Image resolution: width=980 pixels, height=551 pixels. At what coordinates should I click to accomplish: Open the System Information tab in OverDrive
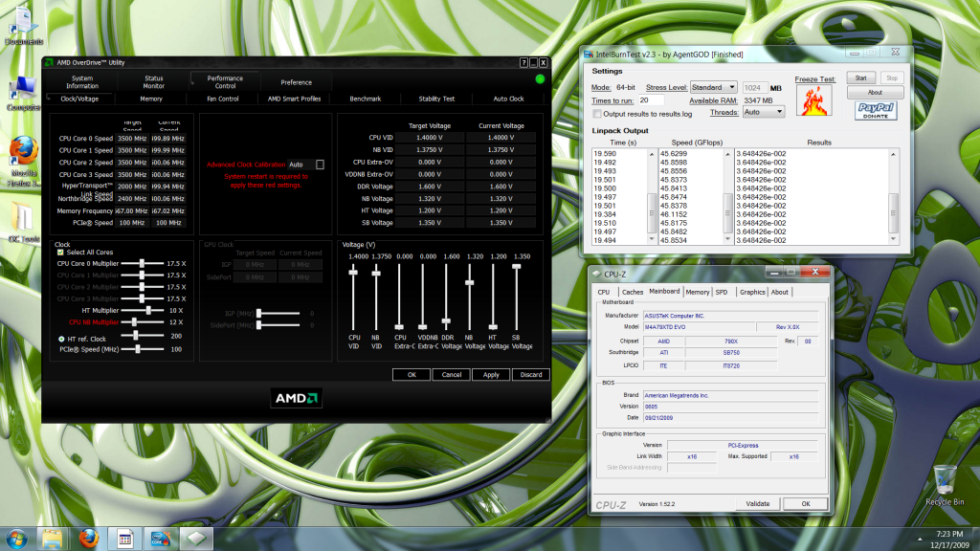pos(82,82)
